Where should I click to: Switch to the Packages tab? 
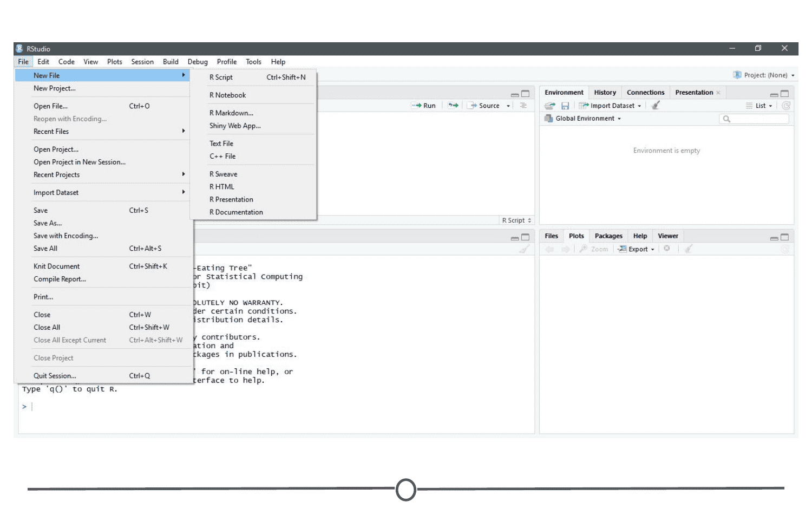pos(608,236)
